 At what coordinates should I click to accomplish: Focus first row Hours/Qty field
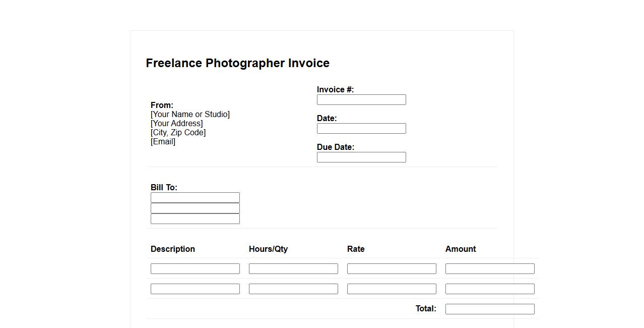tap(293, 269)
